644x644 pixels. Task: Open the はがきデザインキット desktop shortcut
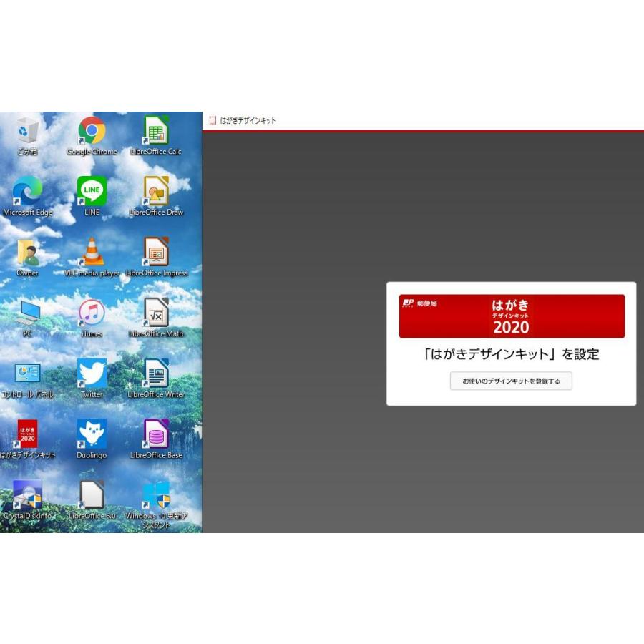coord(26,435)
